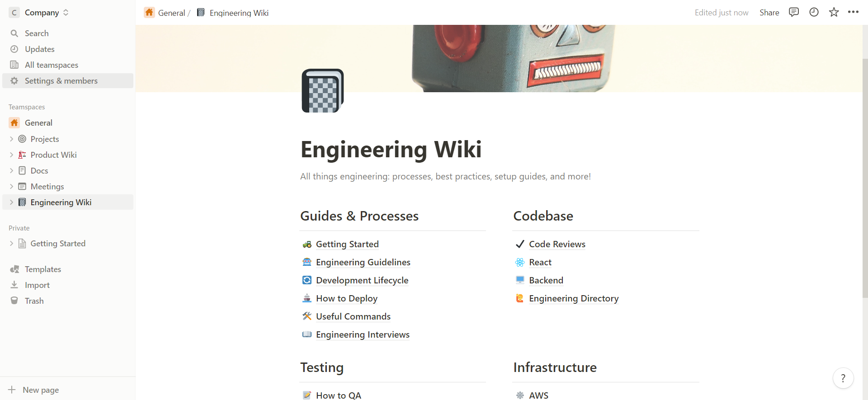Expand the Product Wiki tree item

11,155
